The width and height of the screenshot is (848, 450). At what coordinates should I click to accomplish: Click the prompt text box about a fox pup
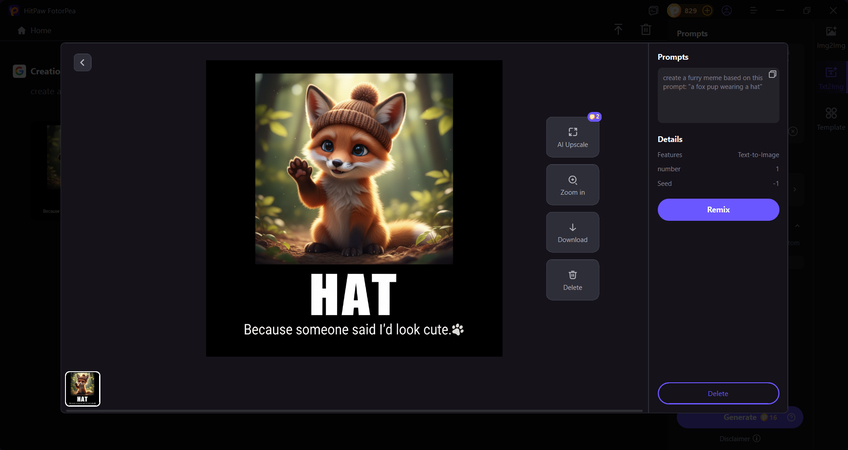718,96
